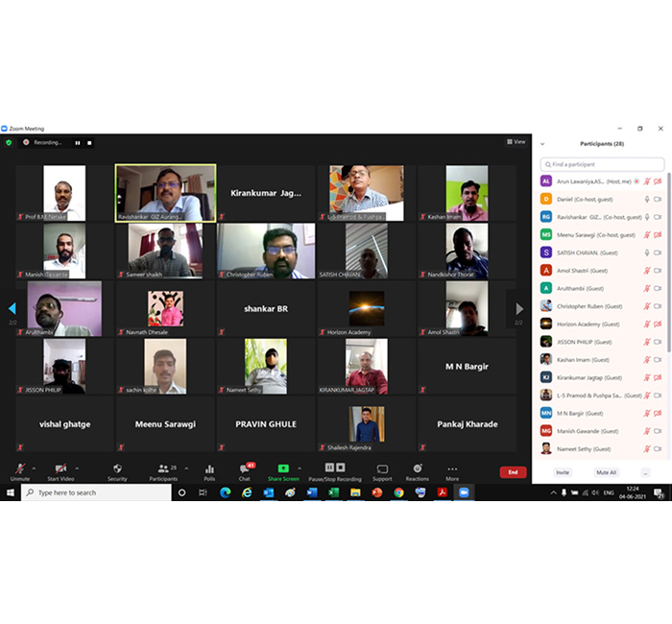The height and width of the screenshot is (624, 672).
Task: Click the Support icon
Action: click(382, 470)
